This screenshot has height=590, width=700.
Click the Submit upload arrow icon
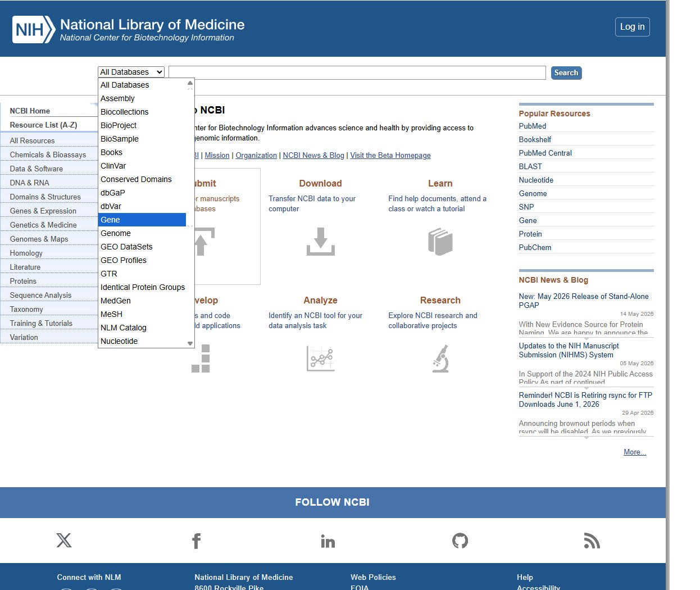[203, 242]
